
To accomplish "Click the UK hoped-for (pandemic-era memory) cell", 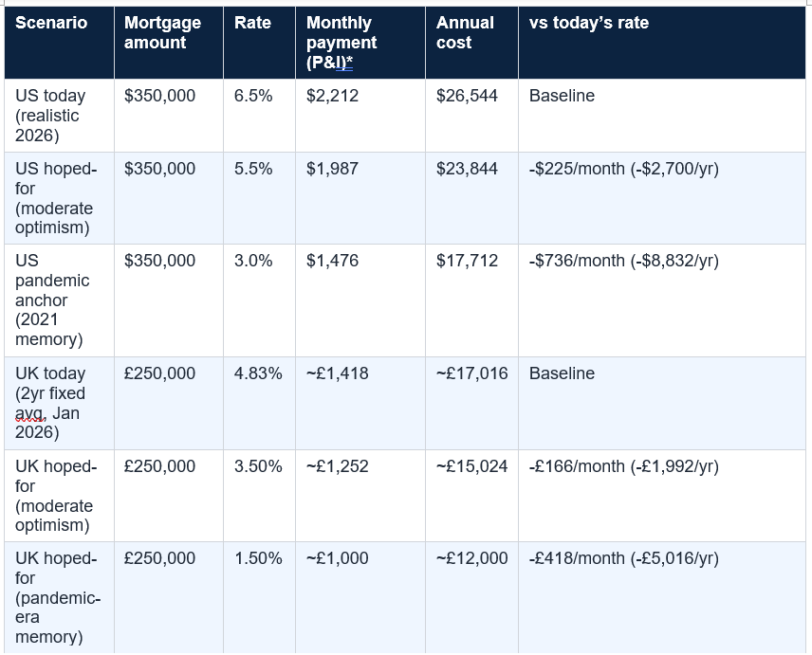I will tap(59, 597).
